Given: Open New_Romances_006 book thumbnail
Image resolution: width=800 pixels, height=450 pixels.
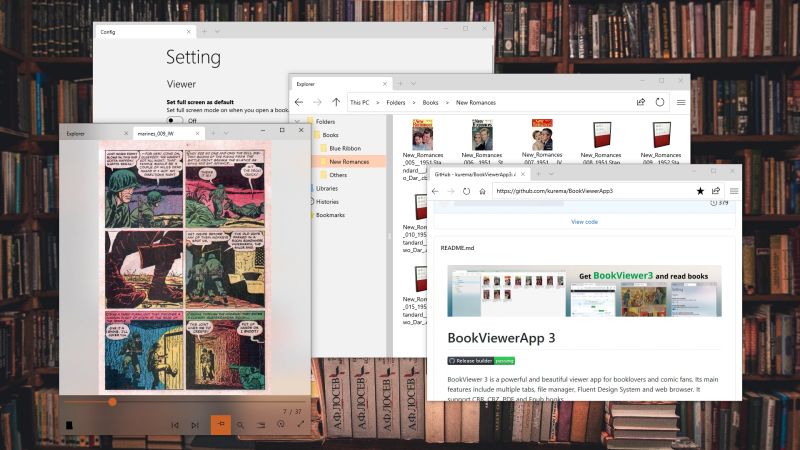Looking at the screenshot, I should coord(482,135).
